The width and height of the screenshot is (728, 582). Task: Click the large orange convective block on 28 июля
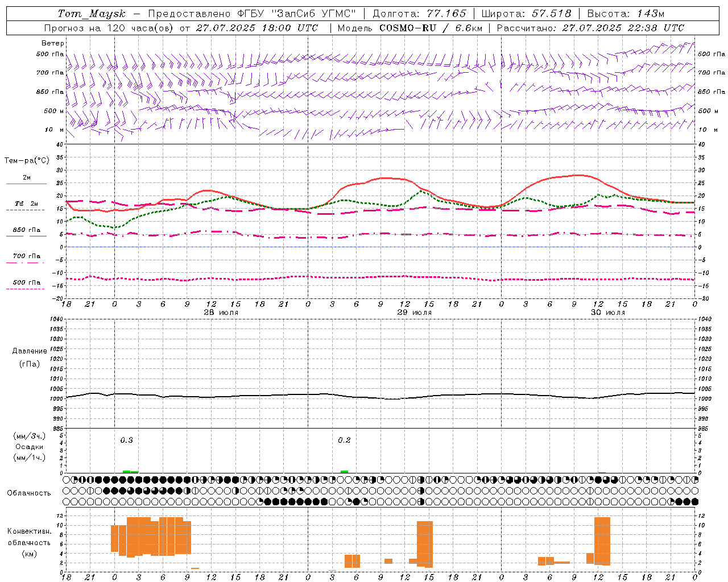pyautogui.click(x=151, y=537)
